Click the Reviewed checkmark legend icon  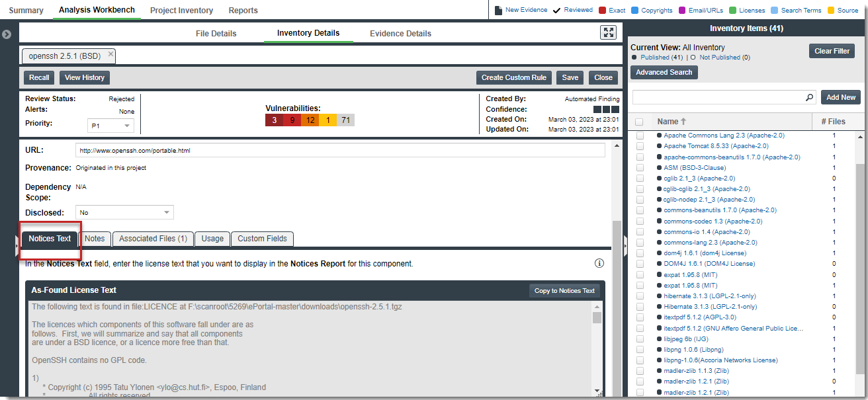coord(557,10)
